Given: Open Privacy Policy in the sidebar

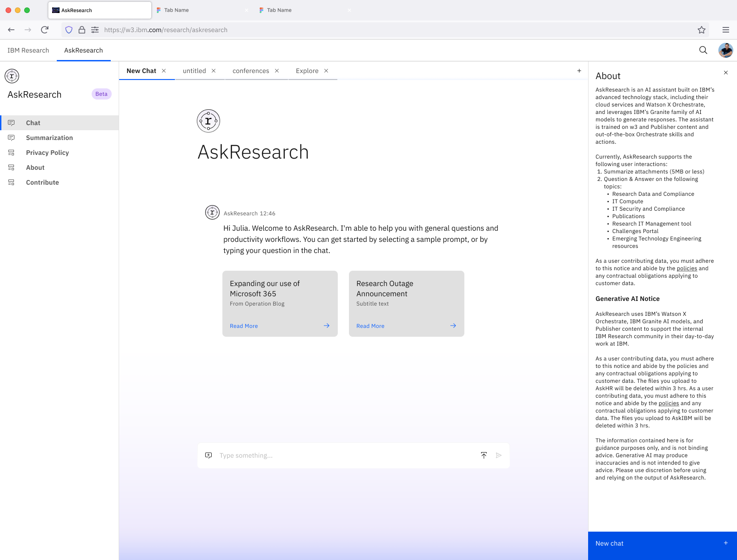Looking at the screenshot, I should (60, 153).
